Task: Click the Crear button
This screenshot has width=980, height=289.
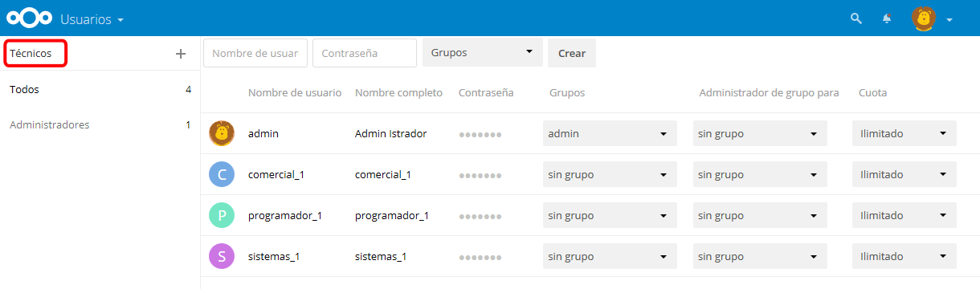Action: [572, 53]
